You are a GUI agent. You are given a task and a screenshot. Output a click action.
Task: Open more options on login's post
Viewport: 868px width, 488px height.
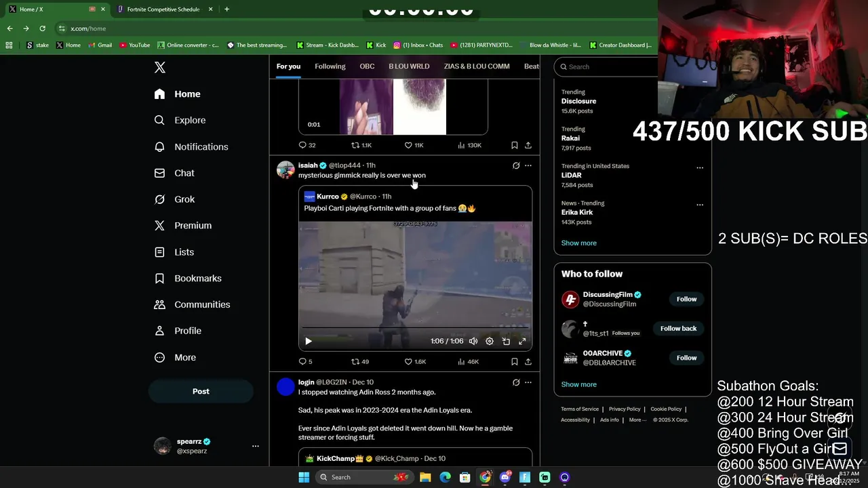point(528,382)
